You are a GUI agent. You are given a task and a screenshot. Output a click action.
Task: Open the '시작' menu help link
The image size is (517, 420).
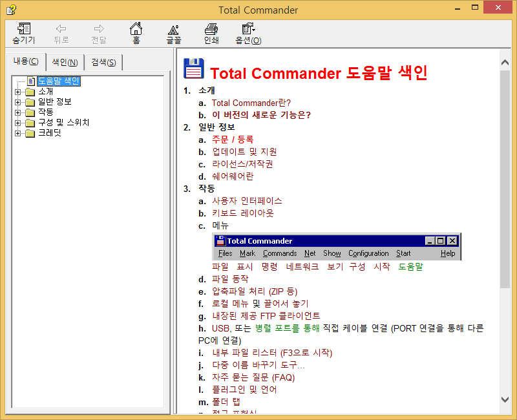coord(382,267)
